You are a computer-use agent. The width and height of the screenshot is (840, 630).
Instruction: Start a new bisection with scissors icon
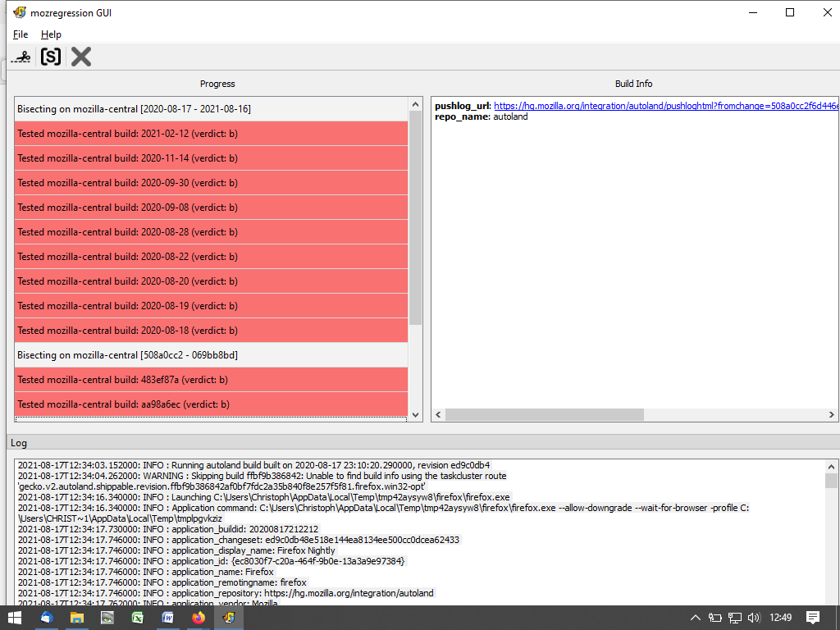pyautogui.click(x=22, y=57)
